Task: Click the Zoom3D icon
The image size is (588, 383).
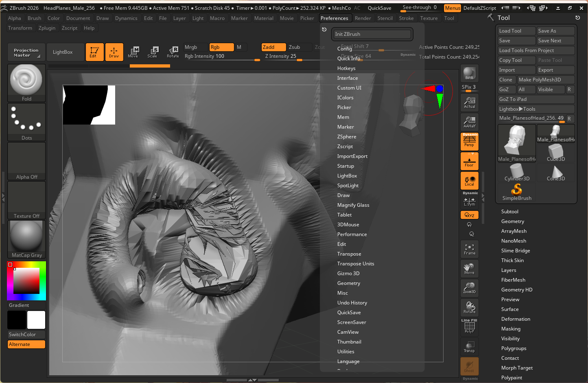Action: pos(470,288)
